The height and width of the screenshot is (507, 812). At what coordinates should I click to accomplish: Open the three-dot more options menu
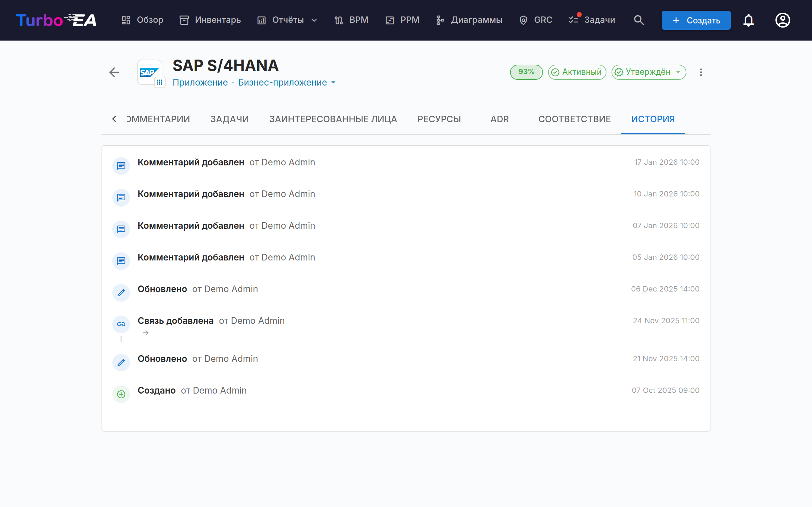(701, 72)
